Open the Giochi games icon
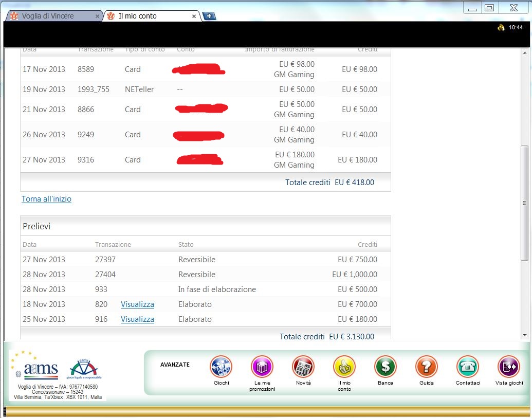The image size is (532, 418). [x=221, y=367]
